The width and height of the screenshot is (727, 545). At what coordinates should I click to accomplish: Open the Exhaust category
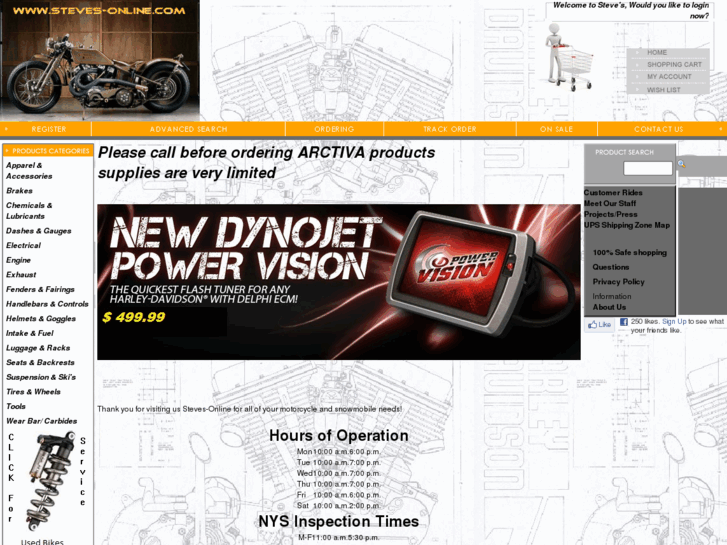click(x=21, y=275)
